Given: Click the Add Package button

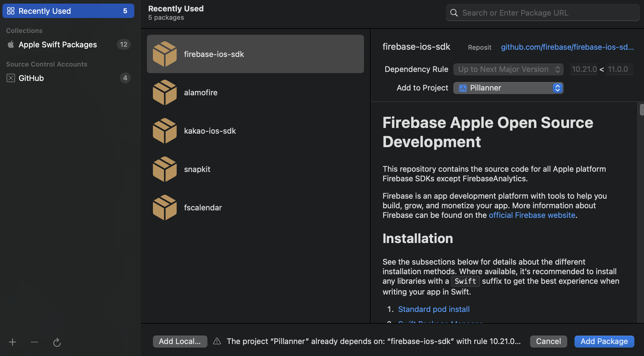Looking at the screenshot, I should point(604,341).
